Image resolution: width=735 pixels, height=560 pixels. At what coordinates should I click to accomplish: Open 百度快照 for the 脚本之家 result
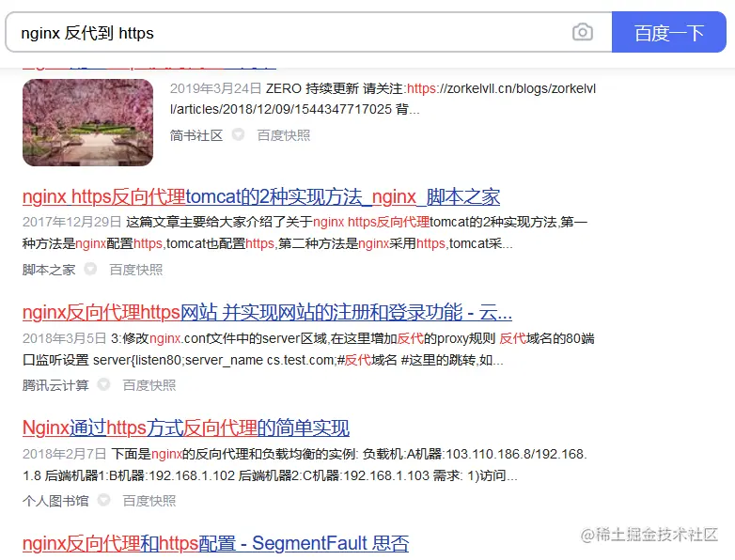click(x=136, y=270)
